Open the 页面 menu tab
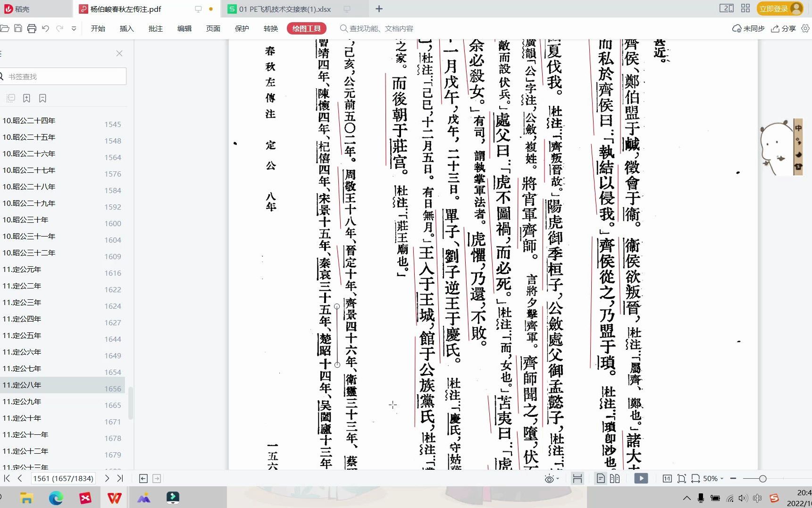This screenshot has height=508, width=812. coord(213,28)
